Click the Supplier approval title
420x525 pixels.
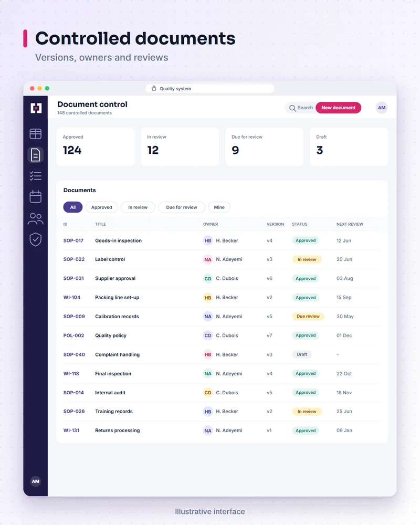point(115,279)
